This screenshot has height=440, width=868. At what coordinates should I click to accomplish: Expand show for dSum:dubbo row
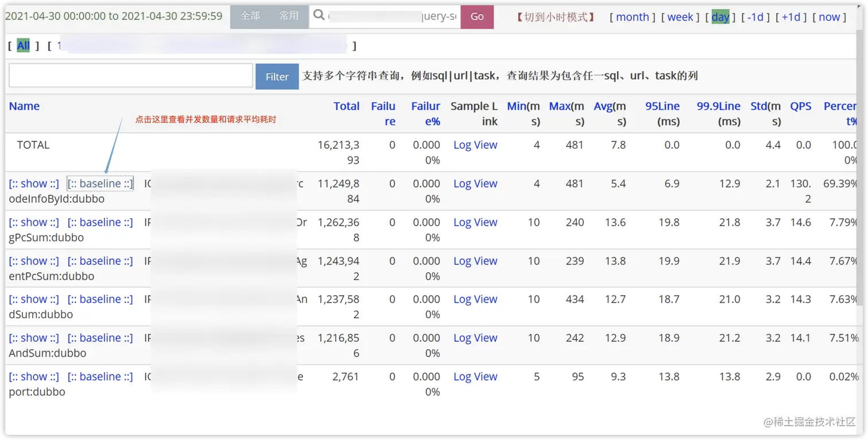tap(34, 299)
